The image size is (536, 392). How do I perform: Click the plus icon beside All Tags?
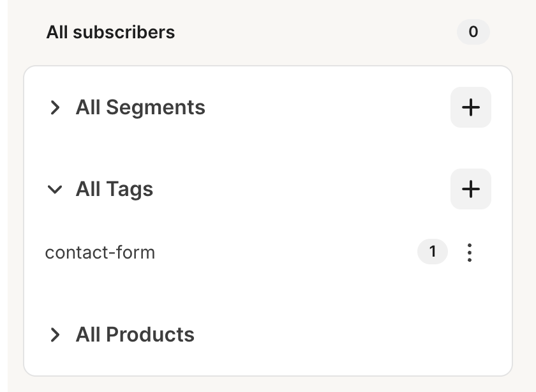pos(470,189)
